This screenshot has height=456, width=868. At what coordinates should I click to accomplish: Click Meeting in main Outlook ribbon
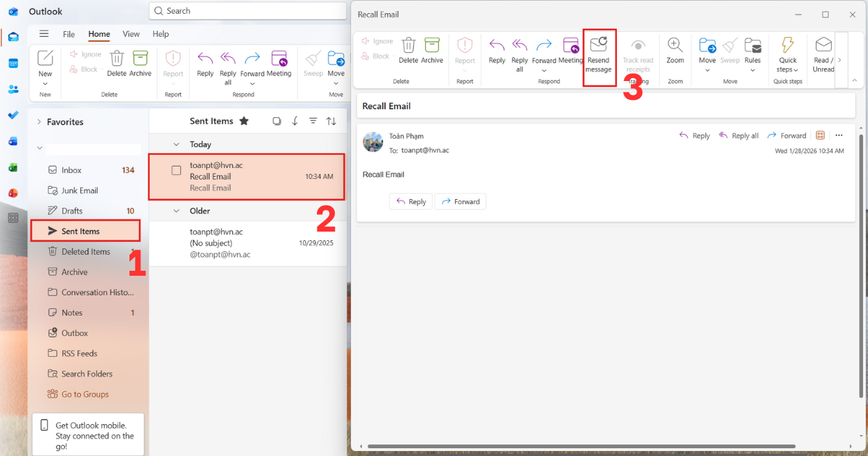point(278,63)
